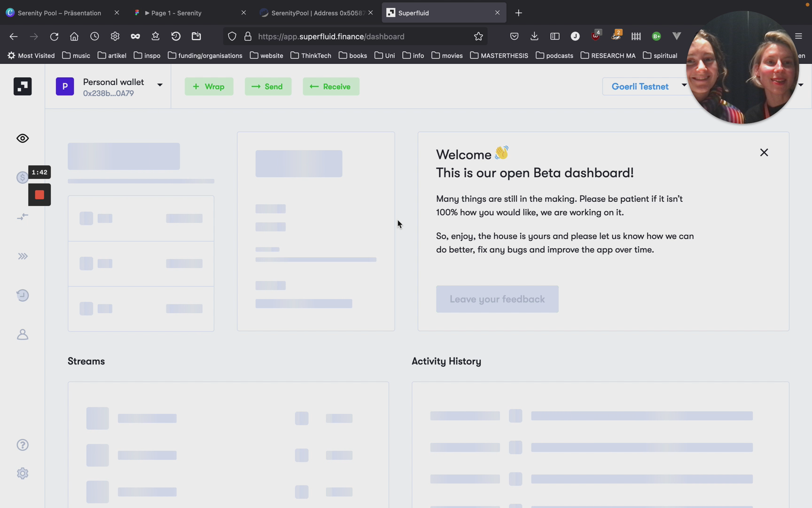The height and width of the screenshot is (508, 812).
Task: Open the Most Visited bookmarks
Action: [31, 56]
